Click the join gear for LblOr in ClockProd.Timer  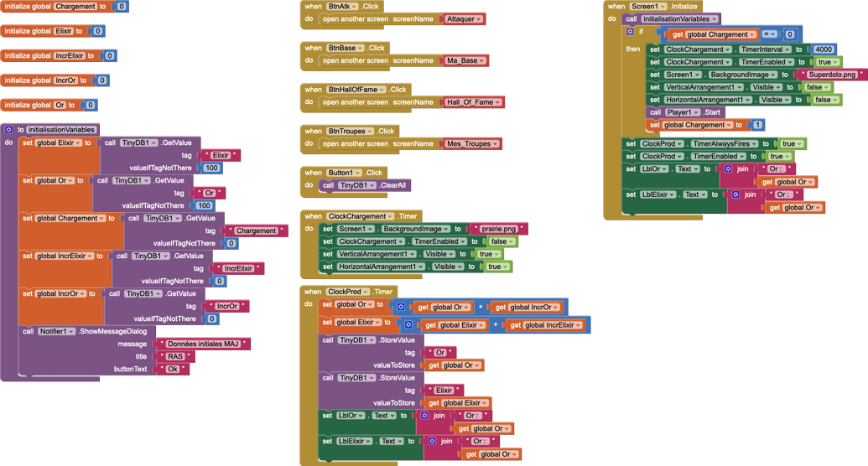click(x=424, y=415)
